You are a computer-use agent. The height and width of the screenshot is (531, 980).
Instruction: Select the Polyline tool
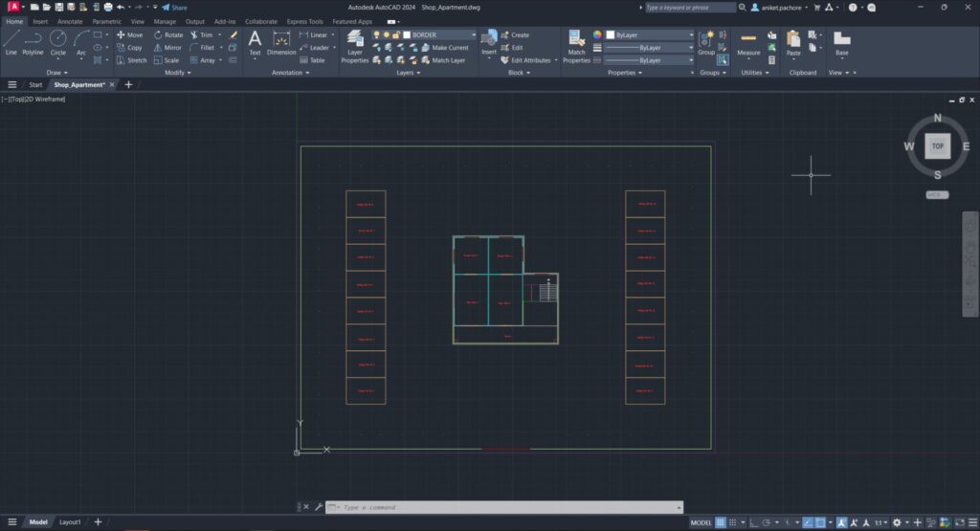click(33, 42)
